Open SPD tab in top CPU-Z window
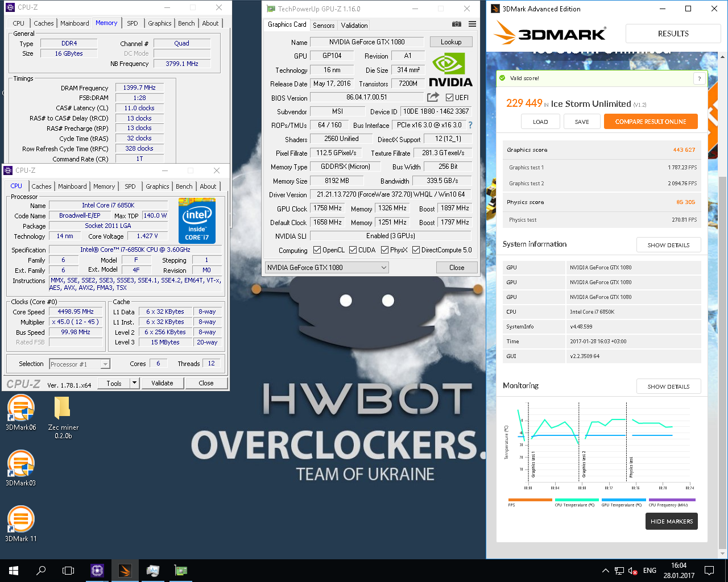Image resolution: width=728 pixels, height=582 pixels. click(x=133, y=23)
